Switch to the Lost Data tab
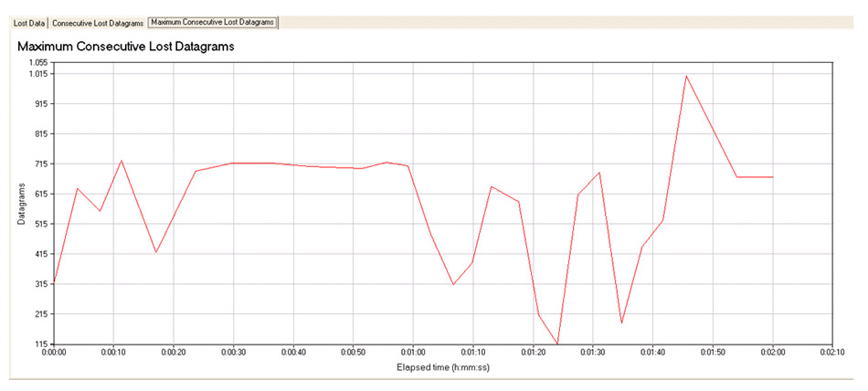Screen dimensions: 868x391 pyautogui.click(x=29, y=23)
